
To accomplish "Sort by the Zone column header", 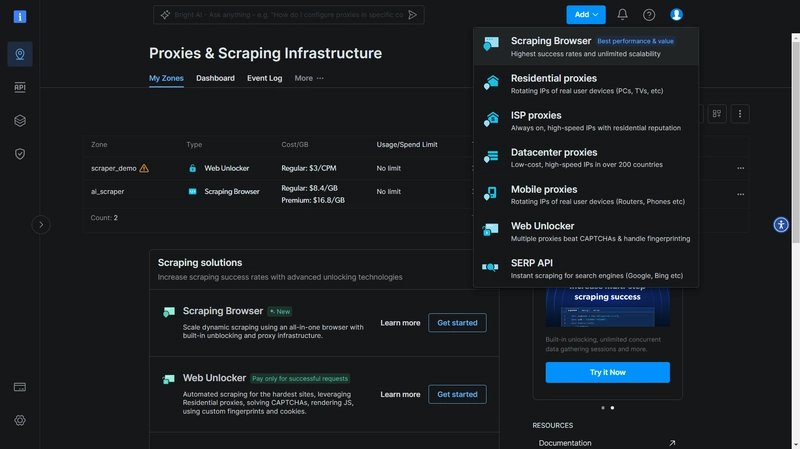I will point(99,145).
